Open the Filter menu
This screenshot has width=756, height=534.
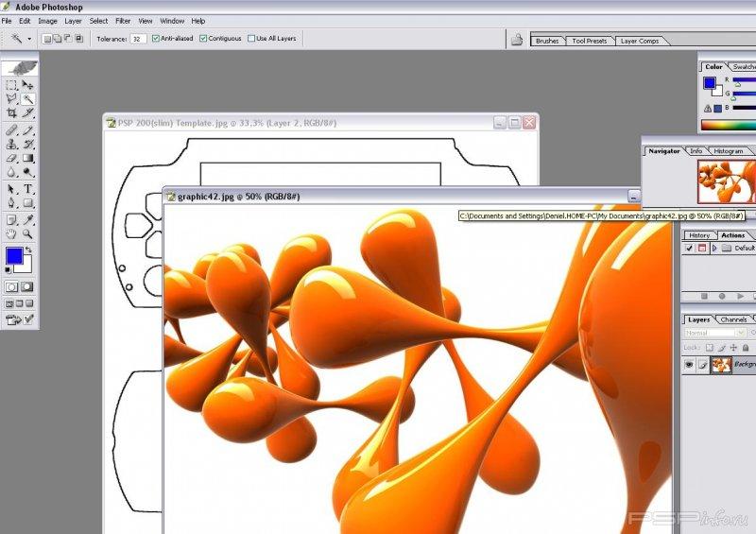(x=123, y=20)
